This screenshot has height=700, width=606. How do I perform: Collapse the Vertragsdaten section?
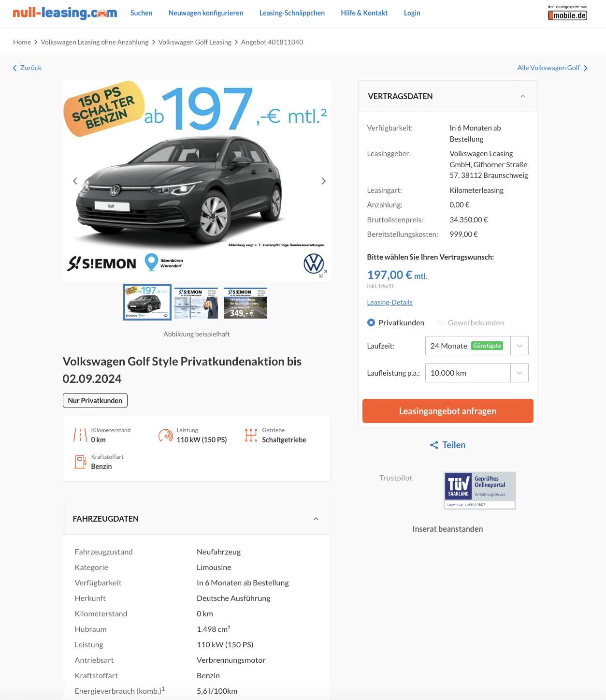click(523, 96)
